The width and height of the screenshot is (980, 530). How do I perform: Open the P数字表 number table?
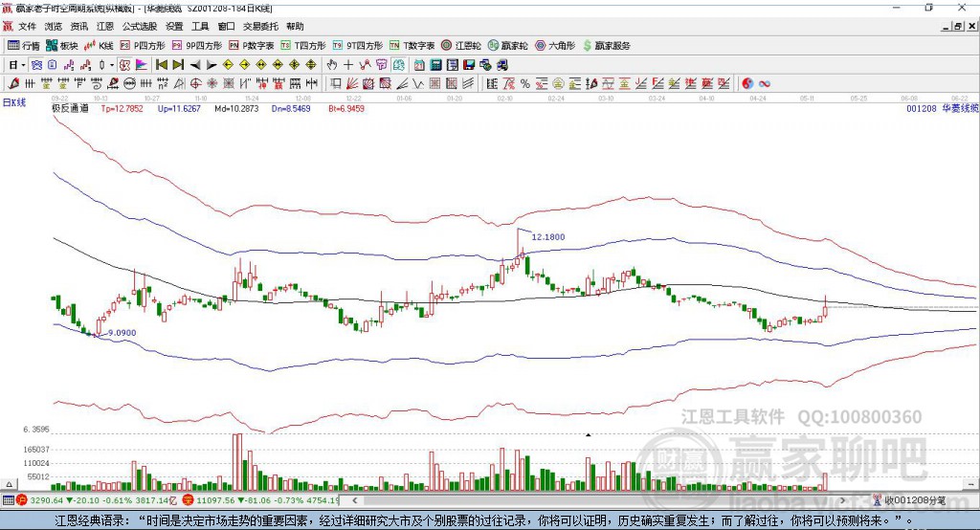point(252,46)
